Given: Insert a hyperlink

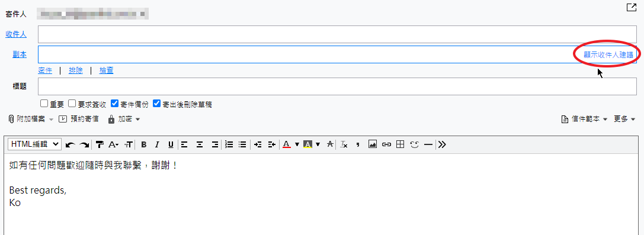Looking at the screenshot, I should pyautogui.click(x=386, y=144).
